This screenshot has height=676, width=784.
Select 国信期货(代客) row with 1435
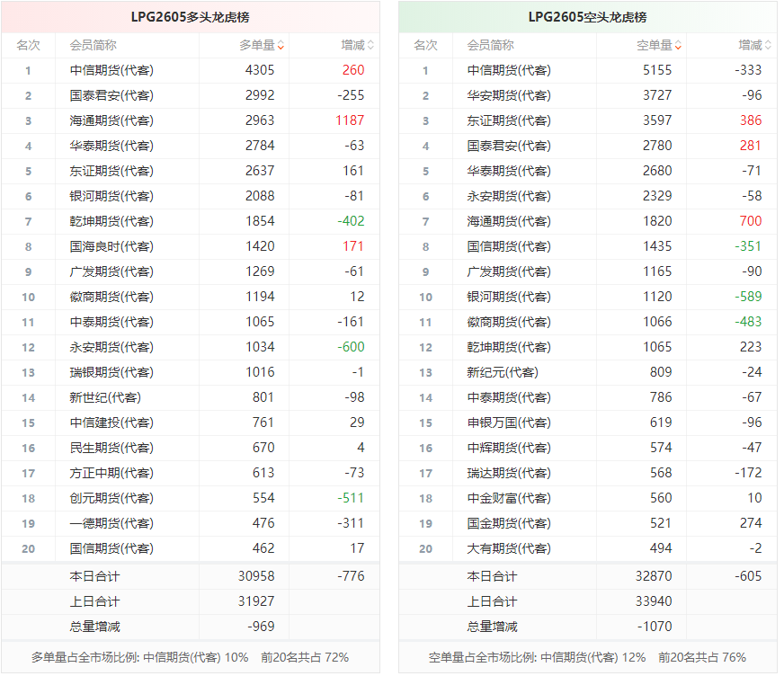point(588,246)
